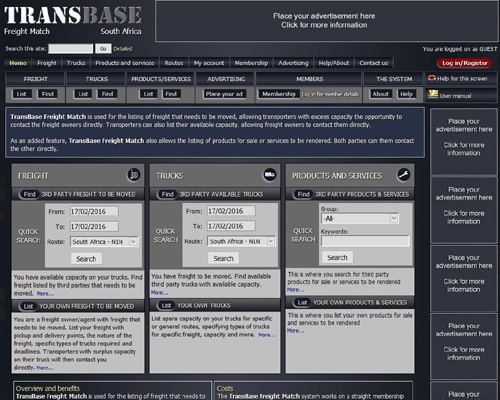Viewport: 500px width, 400px height.
Task: Open the Advertising menu item
Action: click(293, 63)
